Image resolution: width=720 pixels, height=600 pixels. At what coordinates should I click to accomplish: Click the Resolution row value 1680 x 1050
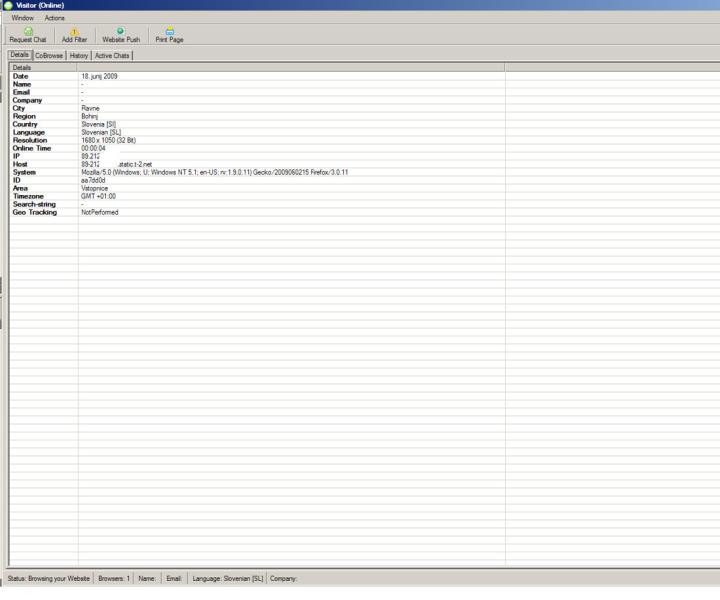click(x=107, y=140)
